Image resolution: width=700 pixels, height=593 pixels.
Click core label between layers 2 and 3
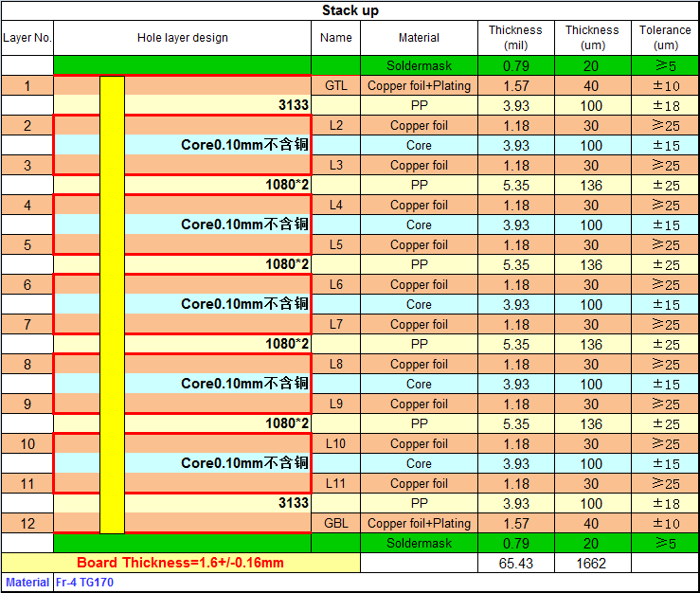pos(244,145)
